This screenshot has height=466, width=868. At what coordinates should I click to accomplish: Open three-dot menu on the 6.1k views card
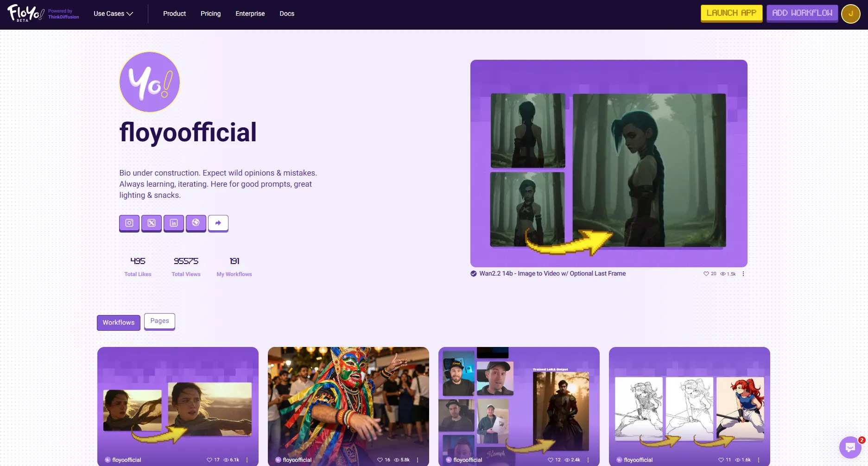[x=247, y=460]
